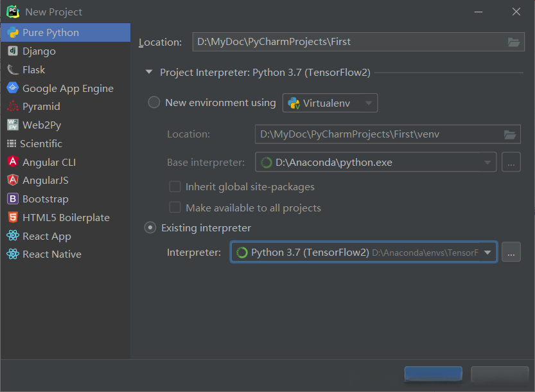Click the ellipsis button beside Interpreter dropdown
The image size is (535, 392).
pyautogui.click(x=511, y=253)
